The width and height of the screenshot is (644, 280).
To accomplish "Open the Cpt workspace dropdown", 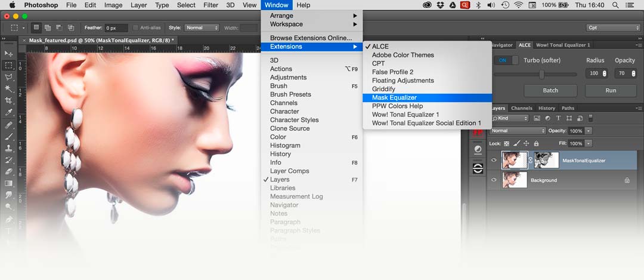I will (x=613, y=27).
